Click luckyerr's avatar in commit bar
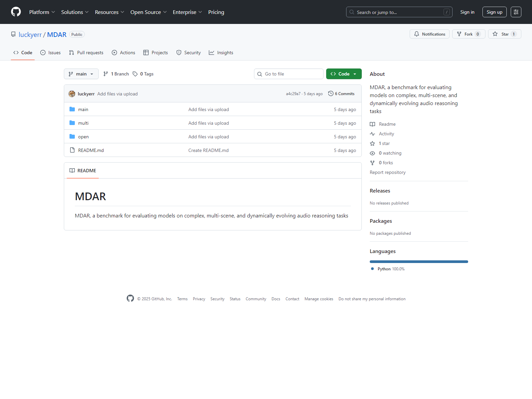 point(72,94)
